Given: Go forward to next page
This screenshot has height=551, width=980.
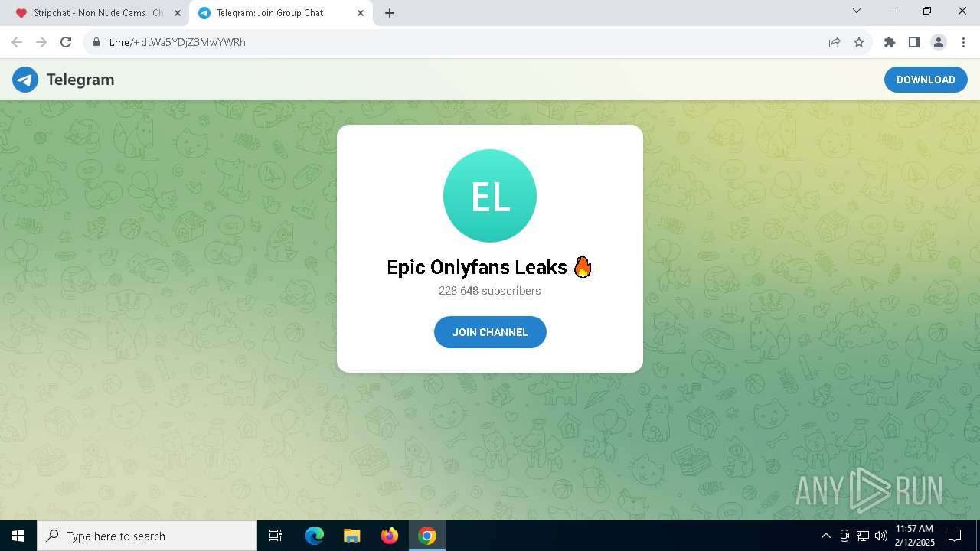Looking at the screenshot, I should [x=41, y=42].
